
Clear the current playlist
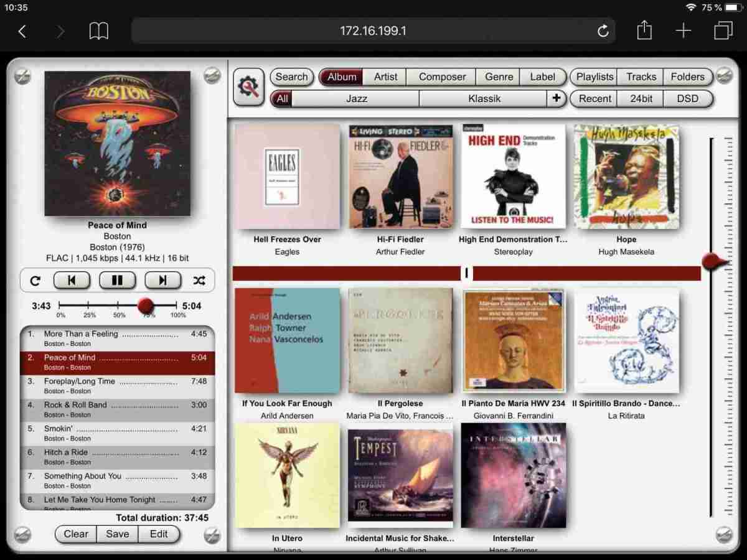[76, 534]
